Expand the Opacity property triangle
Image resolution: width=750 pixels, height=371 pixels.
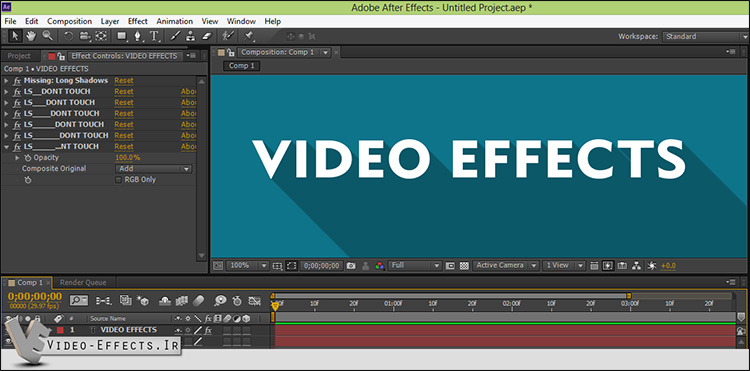point(18,158)
